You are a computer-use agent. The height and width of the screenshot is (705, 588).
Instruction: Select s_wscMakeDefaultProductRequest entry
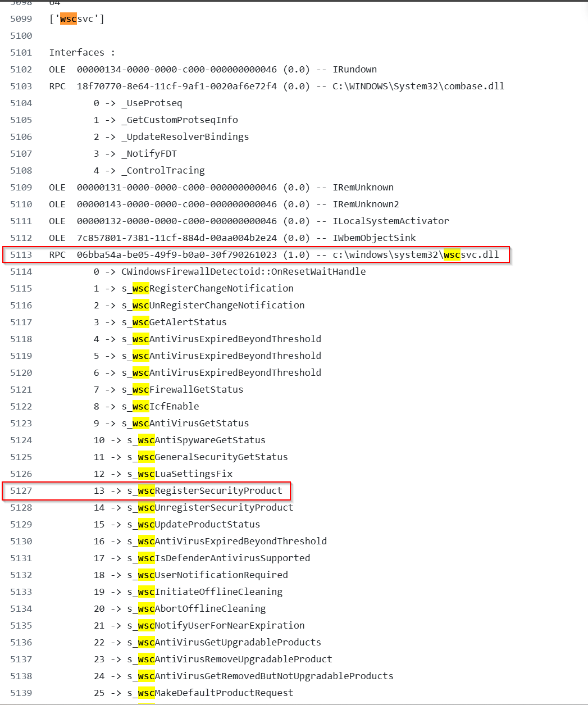tap(194, 693)
